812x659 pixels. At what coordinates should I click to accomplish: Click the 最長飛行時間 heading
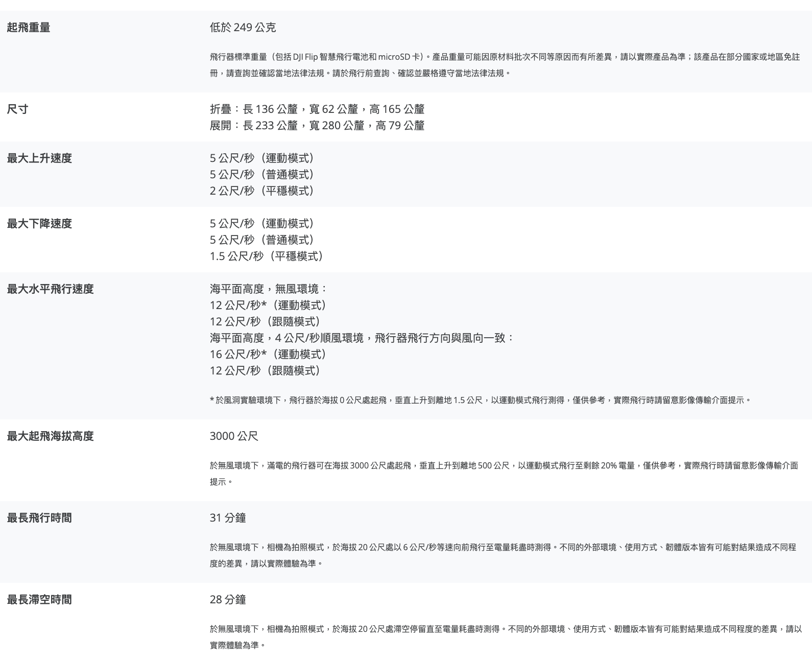tap(39, 518)
